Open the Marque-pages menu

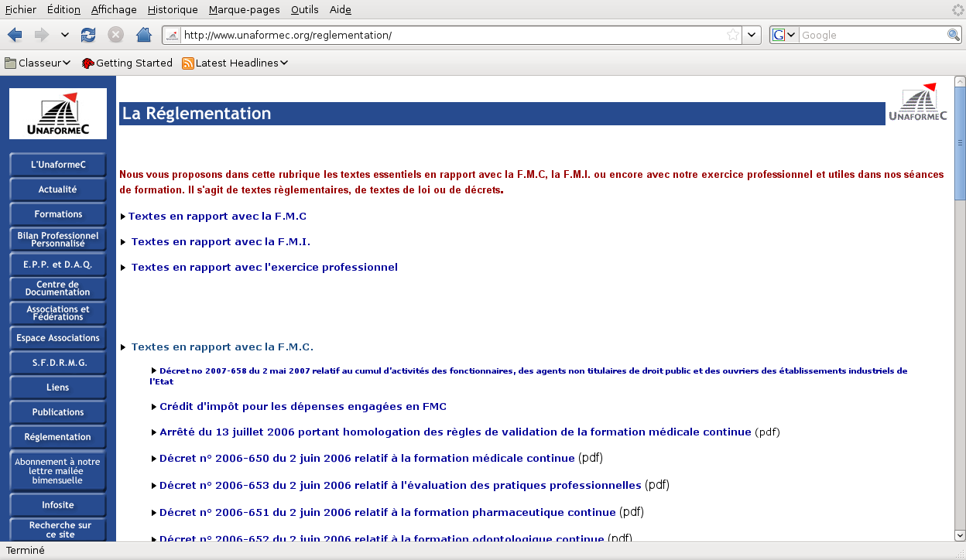245,9
